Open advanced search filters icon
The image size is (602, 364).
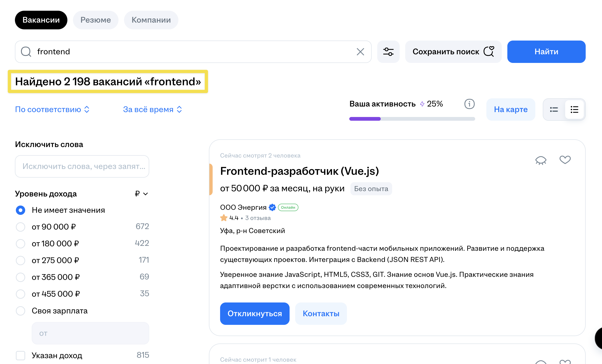[388, 52]
